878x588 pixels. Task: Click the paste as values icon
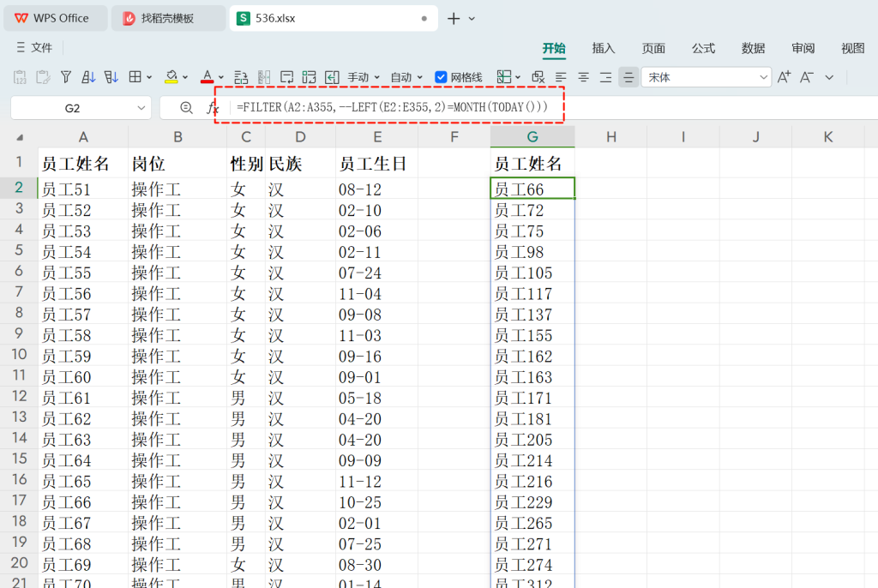[x=20, y=77]
